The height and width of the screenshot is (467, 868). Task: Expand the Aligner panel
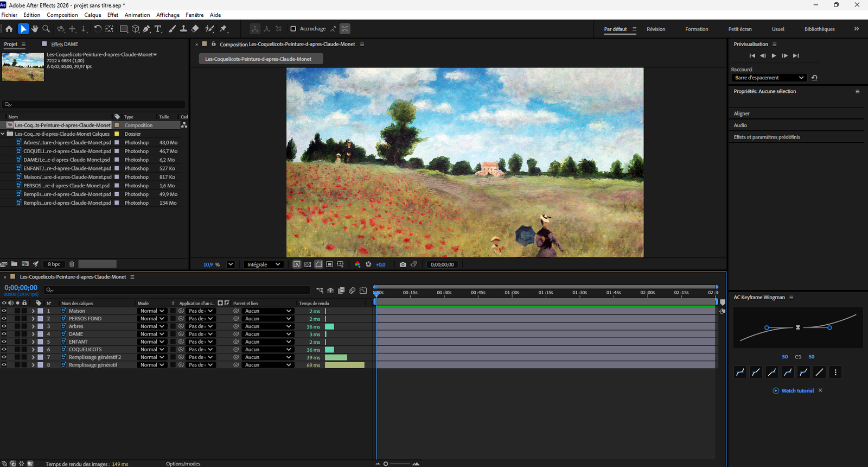pyautogui.click(x=742, y=113)
